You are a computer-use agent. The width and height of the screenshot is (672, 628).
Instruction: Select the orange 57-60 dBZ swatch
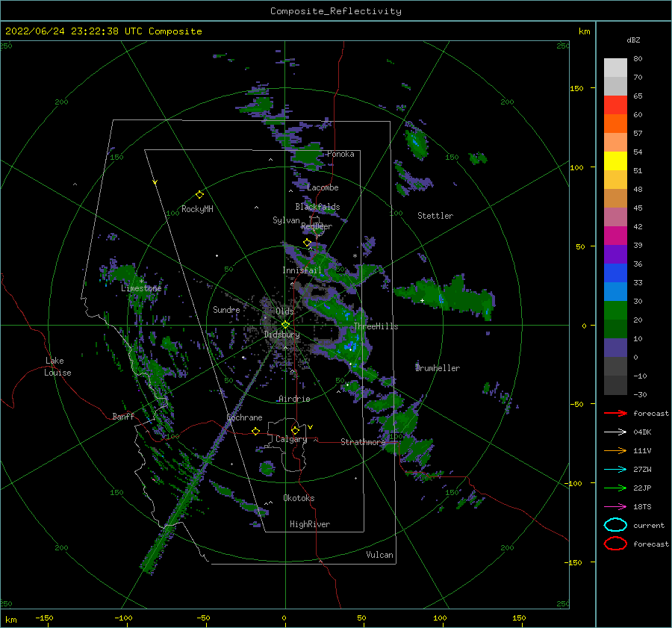(x=615, y=123)
